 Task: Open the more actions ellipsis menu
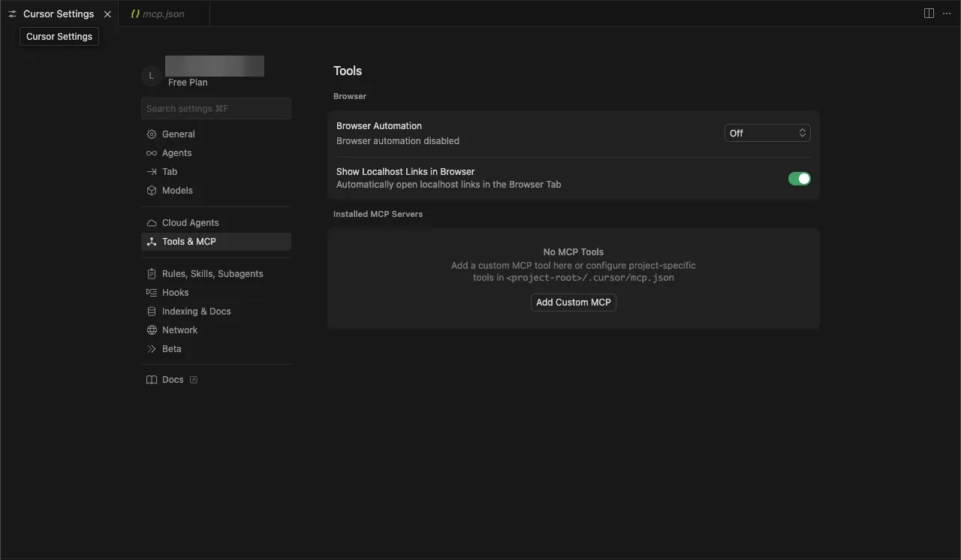coord(947,13)
